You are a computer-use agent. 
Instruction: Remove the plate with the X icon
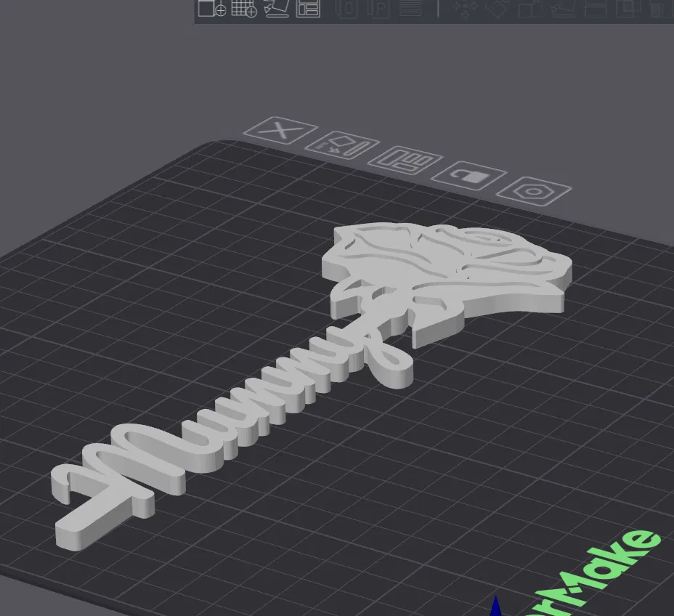(280, 130)
